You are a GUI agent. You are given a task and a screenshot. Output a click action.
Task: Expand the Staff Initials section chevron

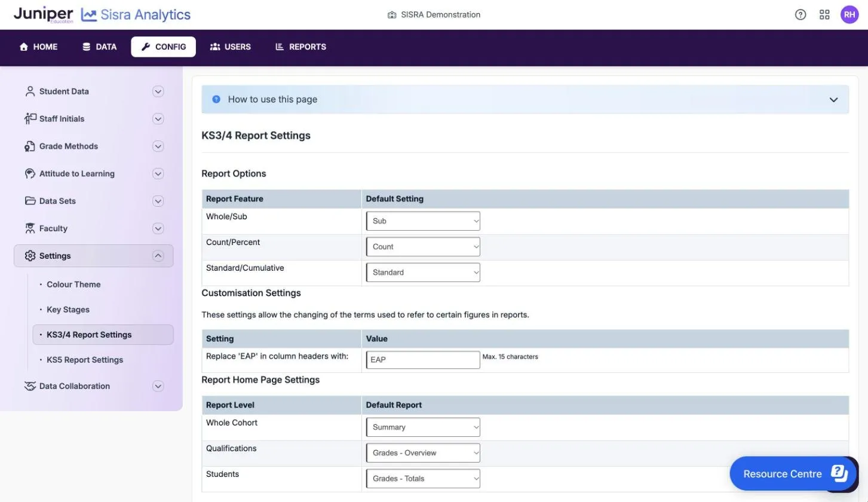[158, 119]
